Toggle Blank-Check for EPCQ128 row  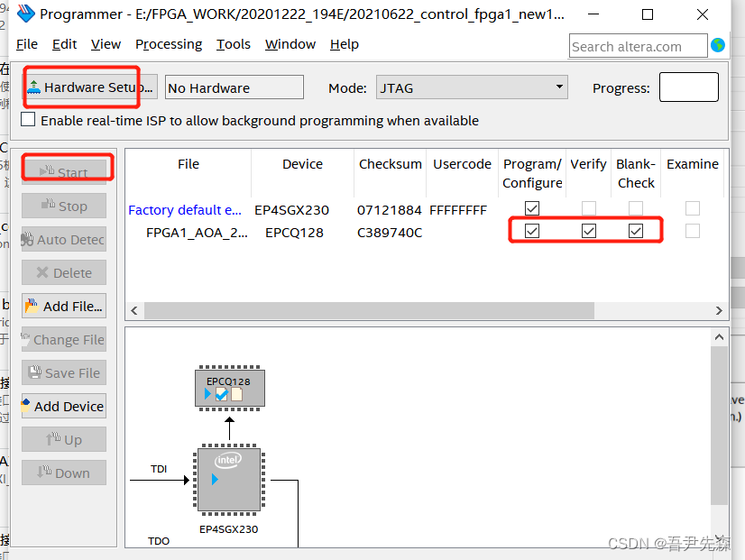[636, 231]
